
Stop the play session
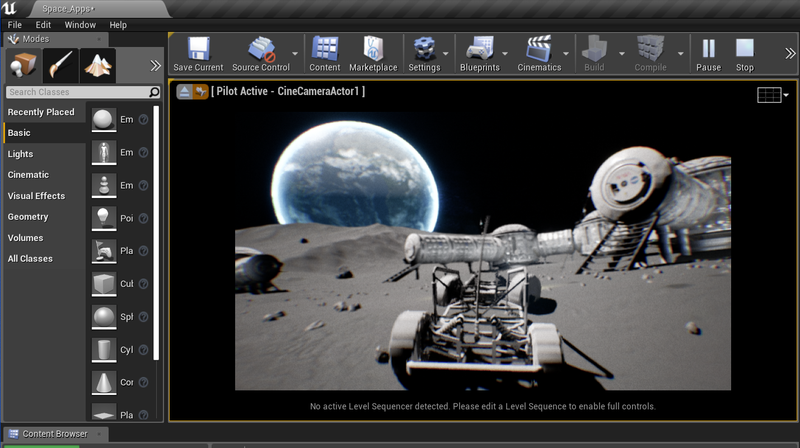(744, 49)
